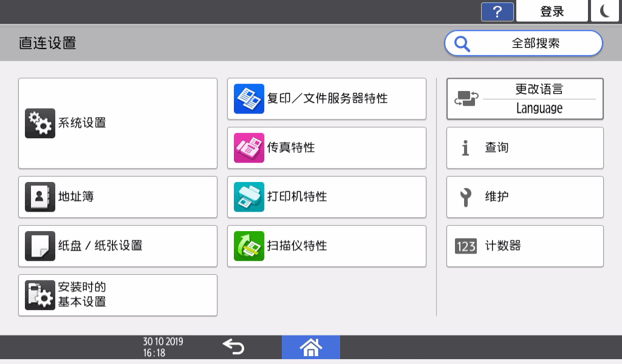Tap the 更改语言 Language switch icon
The width and height of the screenshot is (622, 364).
(465, 98)
